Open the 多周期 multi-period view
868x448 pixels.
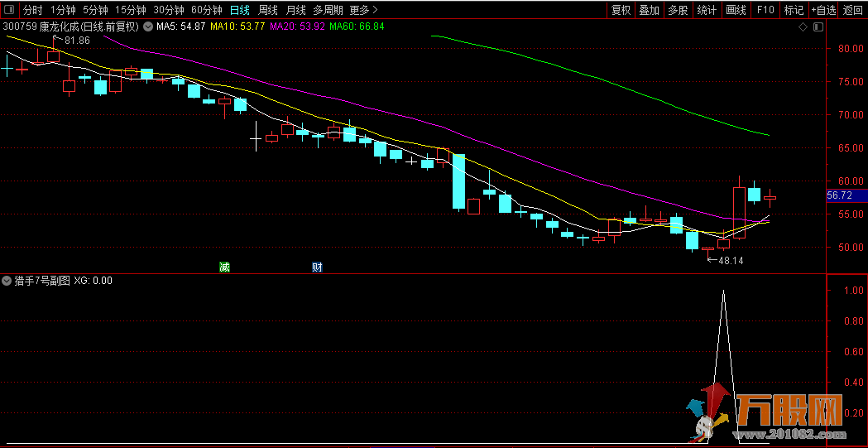pyautogui.click(x=328, y=9)
